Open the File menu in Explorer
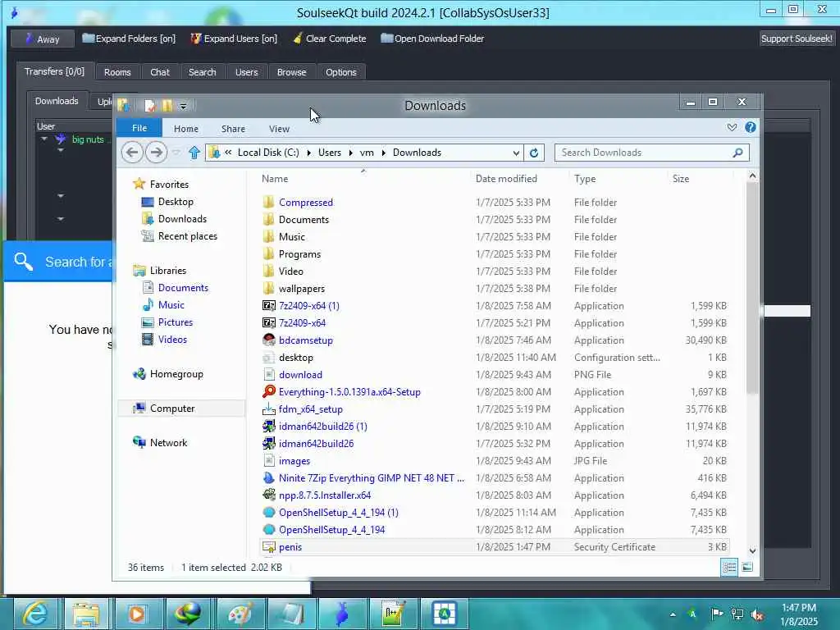The height and width of the screenshot is (630, 840). [x=139, y=128]
